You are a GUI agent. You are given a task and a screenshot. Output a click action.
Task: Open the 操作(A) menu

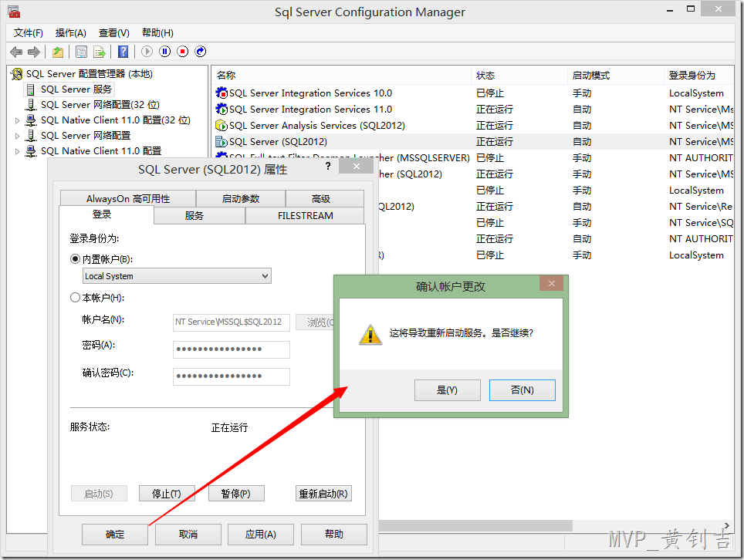(x=71, y=32)
